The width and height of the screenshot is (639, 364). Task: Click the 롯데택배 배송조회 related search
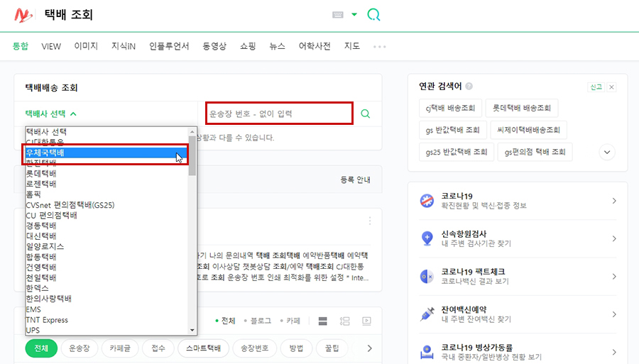coord(522,108)
